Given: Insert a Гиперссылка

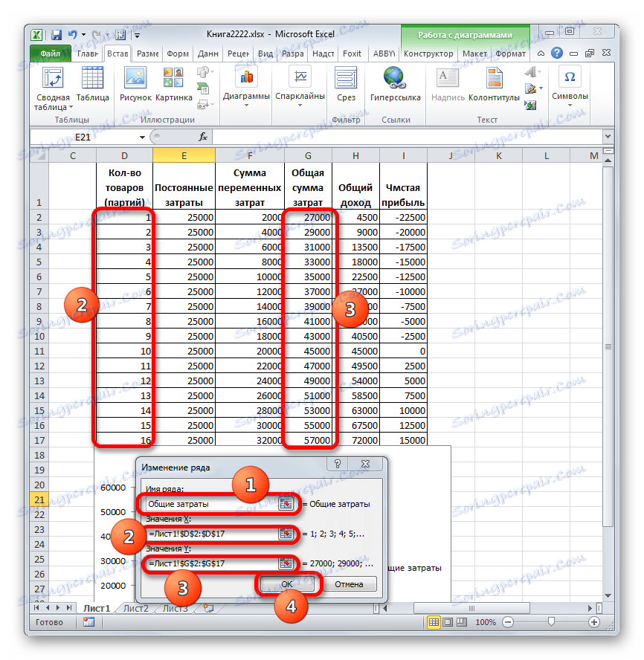Looking at the screenshot, I should 395,84.
